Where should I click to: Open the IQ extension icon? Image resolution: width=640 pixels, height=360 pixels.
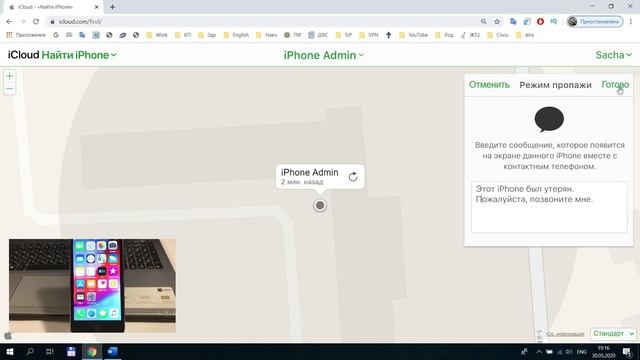553,21
